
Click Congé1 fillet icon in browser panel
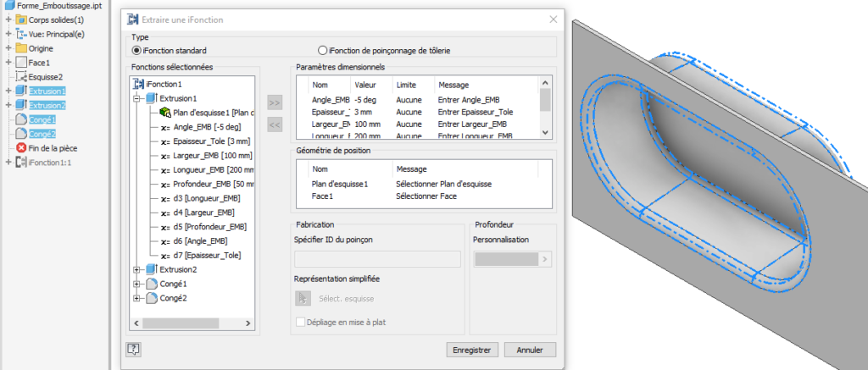point(21,119)
